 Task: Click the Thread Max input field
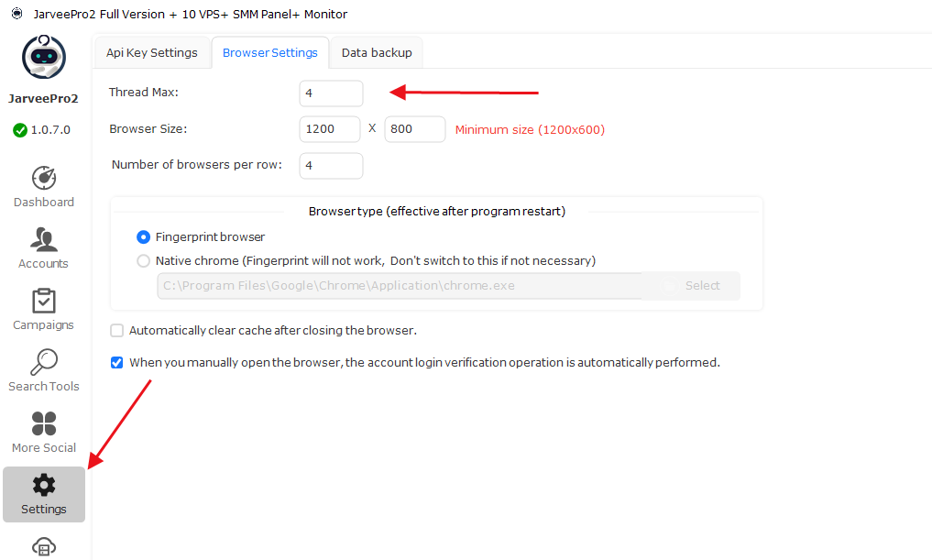331,93
